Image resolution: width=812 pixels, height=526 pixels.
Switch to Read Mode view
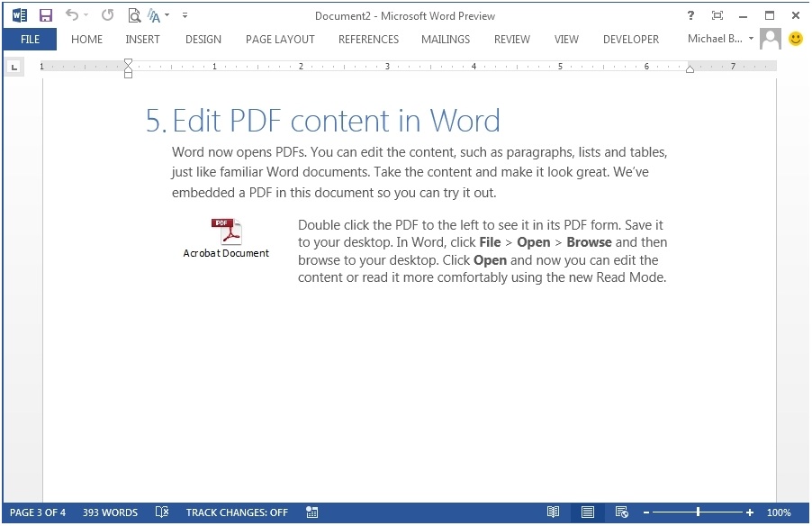pos(553,512)
